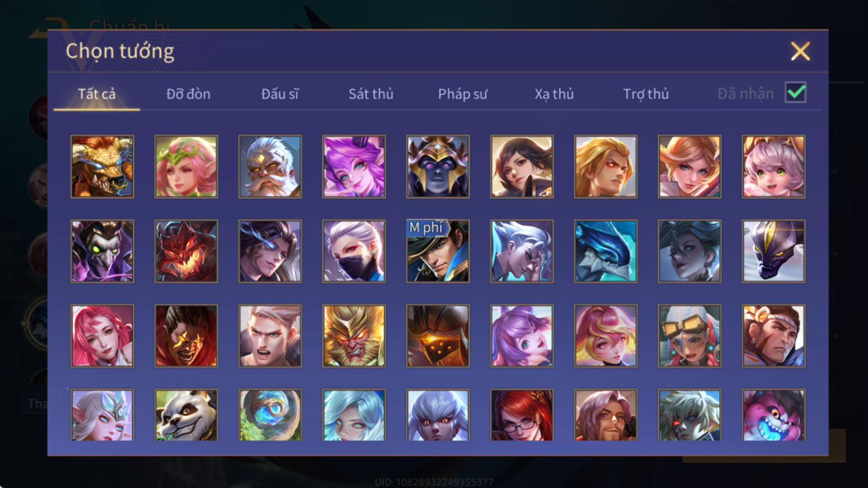Choose the hero labeled 'M phí'
The image size is (868, 488).
(438, 251)
